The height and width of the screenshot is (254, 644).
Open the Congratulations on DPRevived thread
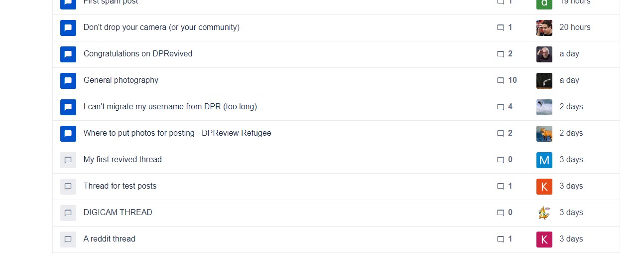pyautogui.click(x=138, y=54)
